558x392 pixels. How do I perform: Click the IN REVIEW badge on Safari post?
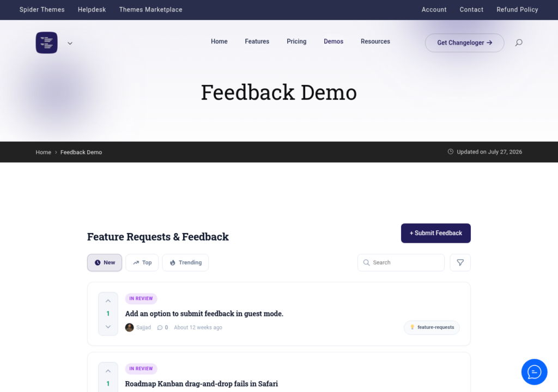(x=141, y=369)
